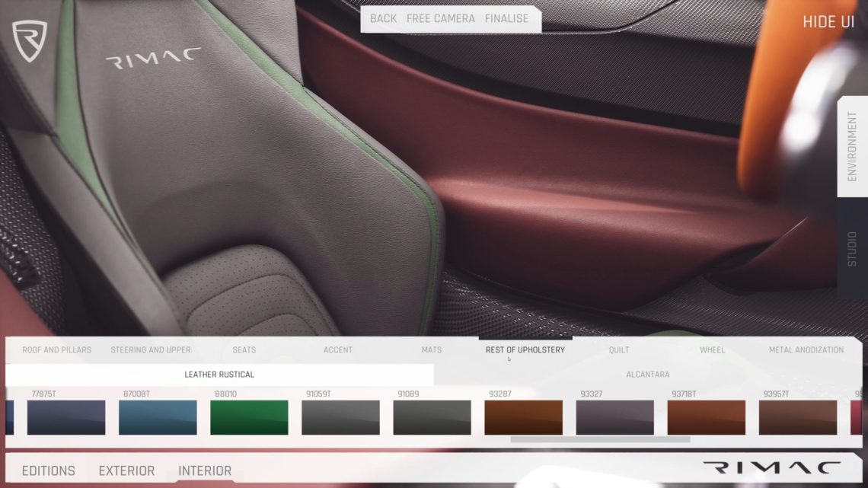The width and height of the screenshot is (868, 488).
Task: Click the Rimac shield logo icon
Action: click(x=30, y=41)
